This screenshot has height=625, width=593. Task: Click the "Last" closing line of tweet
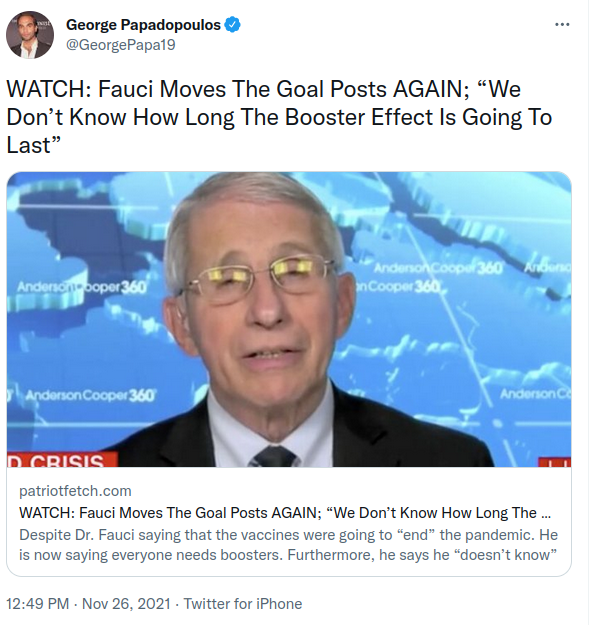(33, 145)
